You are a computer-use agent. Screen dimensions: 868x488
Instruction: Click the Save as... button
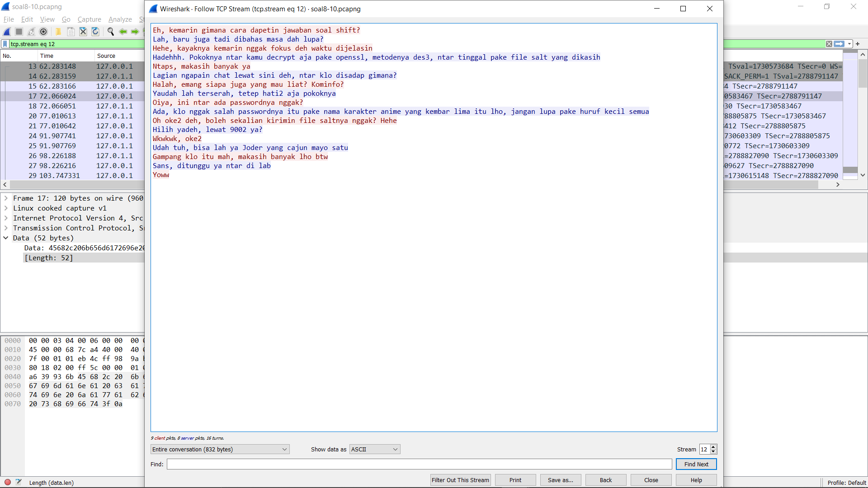coord(560,480)
